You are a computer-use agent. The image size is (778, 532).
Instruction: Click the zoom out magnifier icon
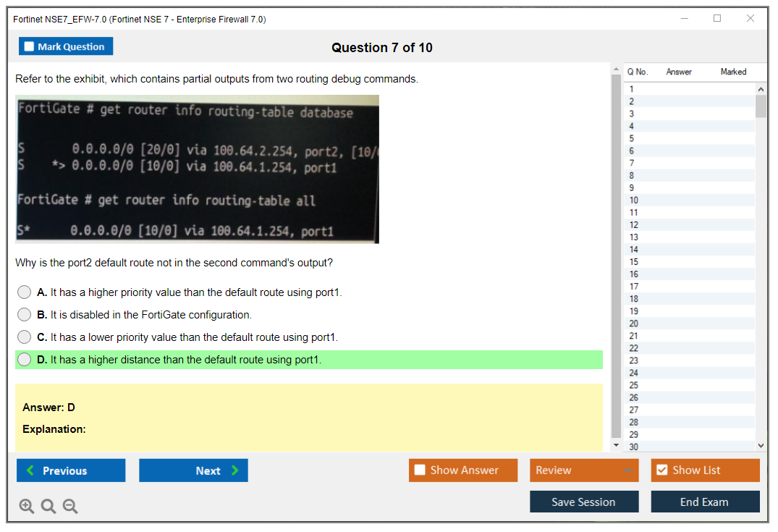pyautogui.click(x=70, y=507)
